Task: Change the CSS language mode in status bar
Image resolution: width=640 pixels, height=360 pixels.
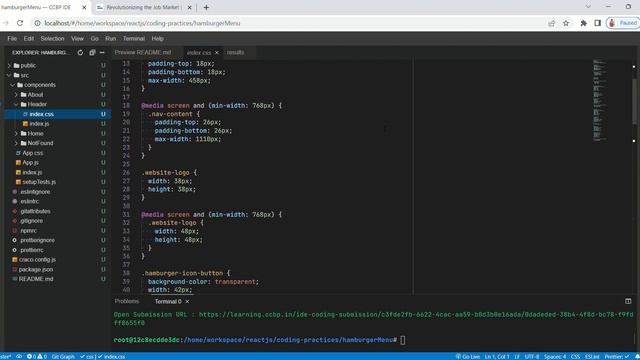Action: [576, 357]
